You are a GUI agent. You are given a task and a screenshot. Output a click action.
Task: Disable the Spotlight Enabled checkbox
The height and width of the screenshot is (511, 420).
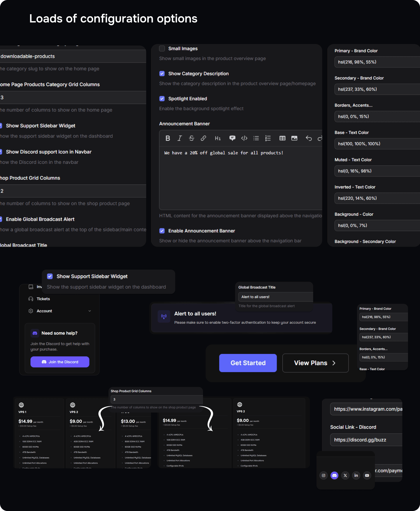[162, 99]
